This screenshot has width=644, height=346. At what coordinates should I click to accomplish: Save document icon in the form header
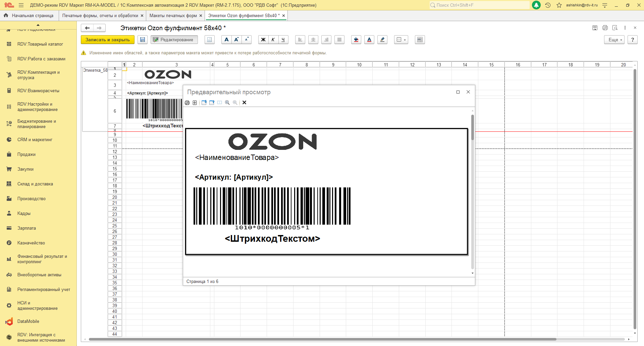point(595,28)
